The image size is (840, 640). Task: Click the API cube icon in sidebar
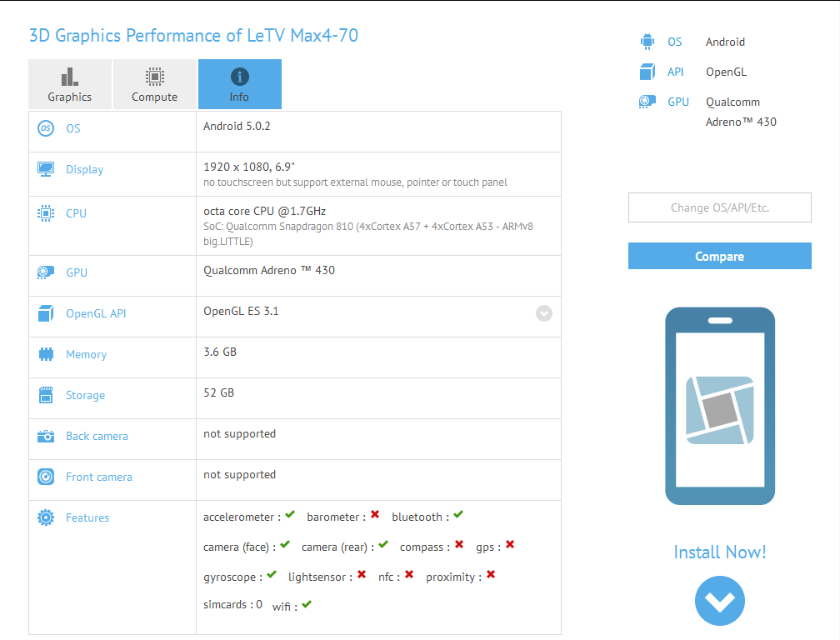[647, 72]
